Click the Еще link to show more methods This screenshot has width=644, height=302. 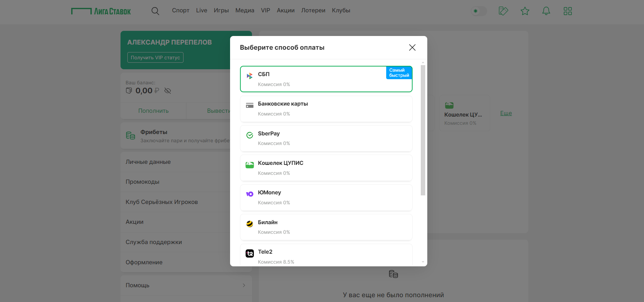[x=506, y=113]
